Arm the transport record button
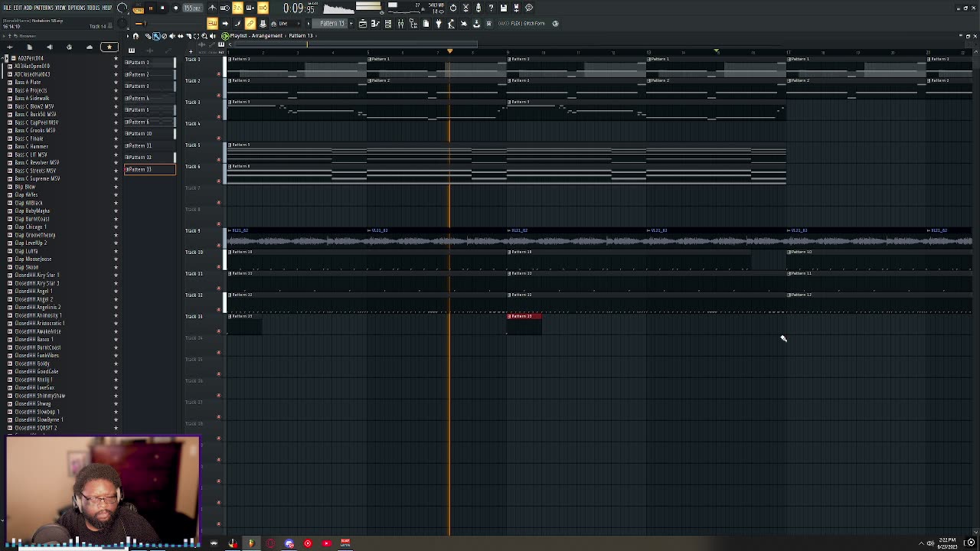The image size is (980, 551). (x=175, y=8)
